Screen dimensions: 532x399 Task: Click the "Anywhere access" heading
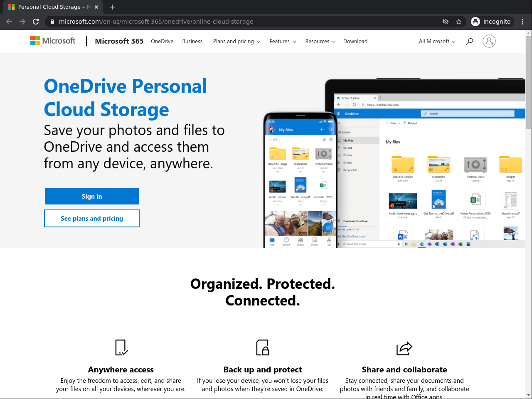[121, 369]
